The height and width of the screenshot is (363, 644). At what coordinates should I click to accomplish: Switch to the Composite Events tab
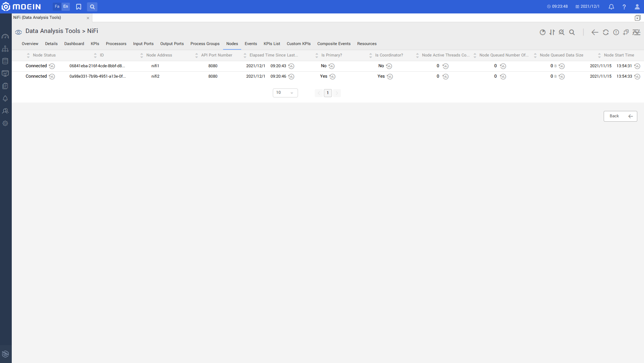click(334, 44)
